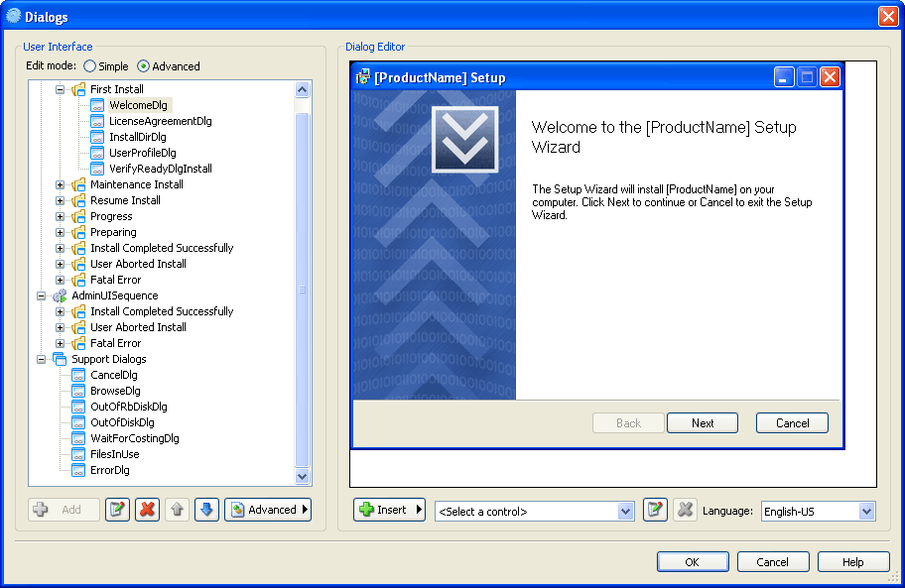This screenshot has height=588, width=905.
Task: Collapse the First Install tree node
Action: point(60,89)
